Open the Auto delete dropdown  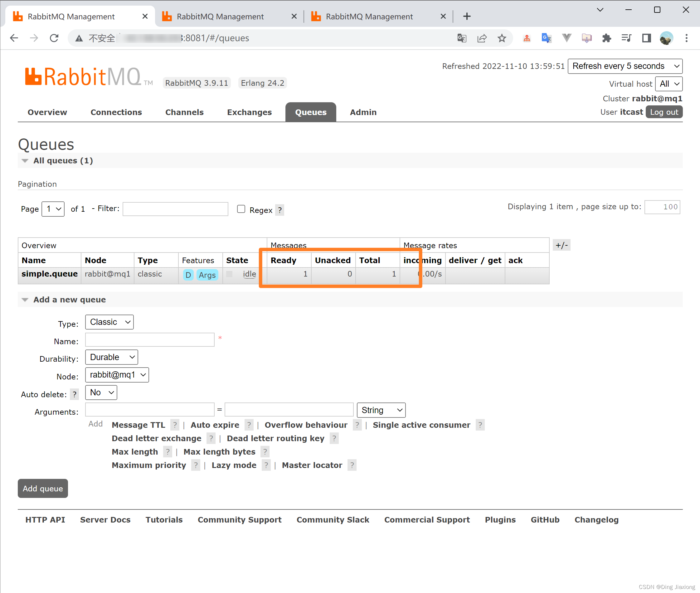pos(101,392)
